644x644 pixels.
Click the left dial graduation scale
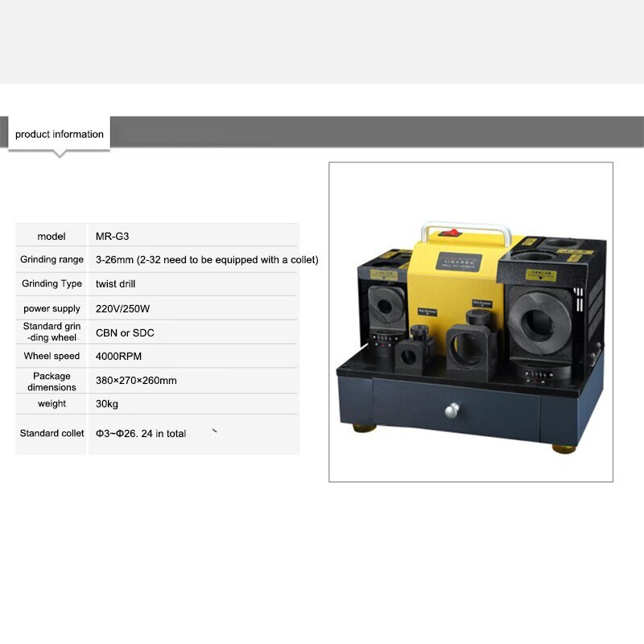point(384,337)
